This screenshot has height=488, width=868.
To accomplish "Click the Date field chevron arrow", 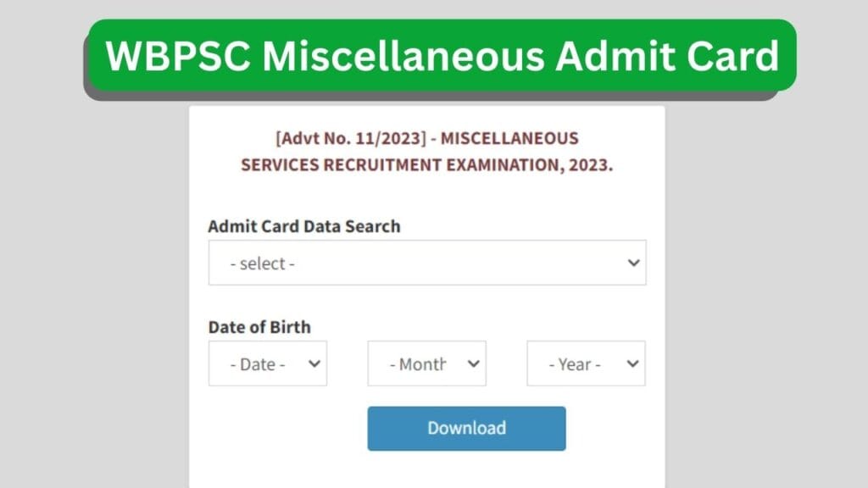I will (x=314, y=363).
